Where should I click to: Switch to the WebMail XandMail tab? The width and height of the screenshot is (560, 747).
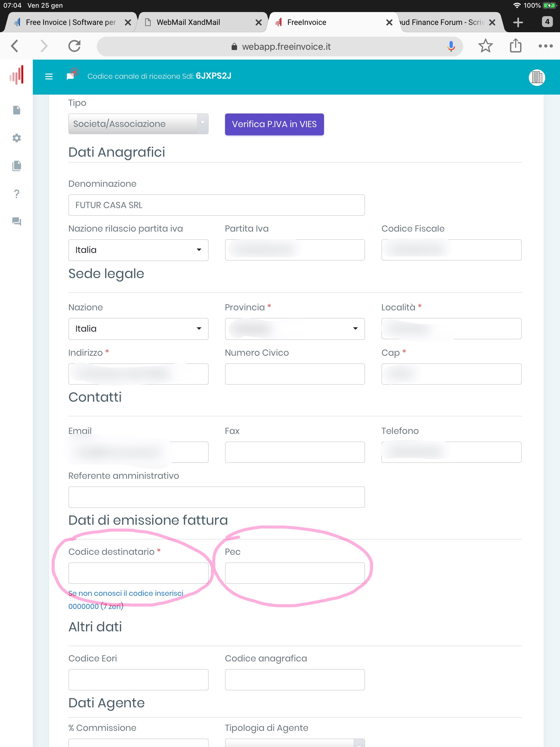(x=202, y=22)
